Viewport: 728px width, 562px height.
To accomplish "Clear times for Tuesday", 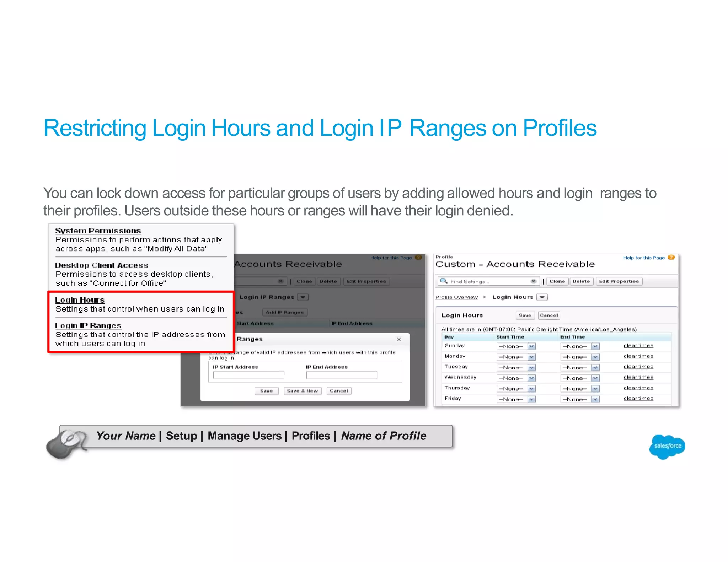I will (x=638, y=367).
